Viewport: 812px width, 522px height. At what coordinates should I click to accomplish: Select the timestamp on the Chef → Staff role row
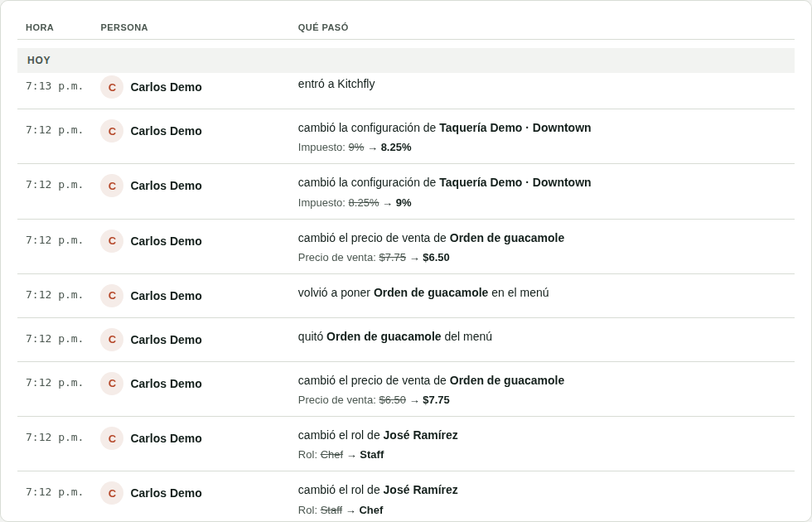pos(55,437)
